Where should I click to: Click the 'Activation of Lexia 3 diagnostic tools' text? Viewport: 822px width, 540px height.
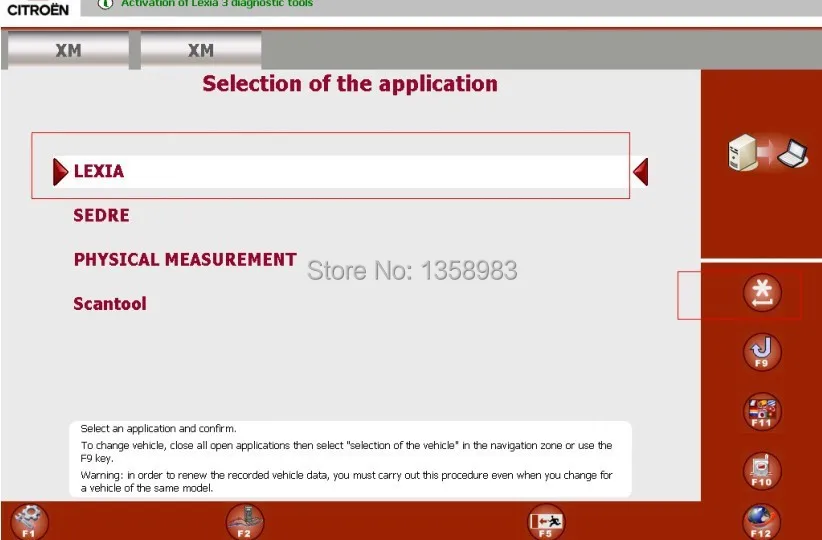click(217, 4)
